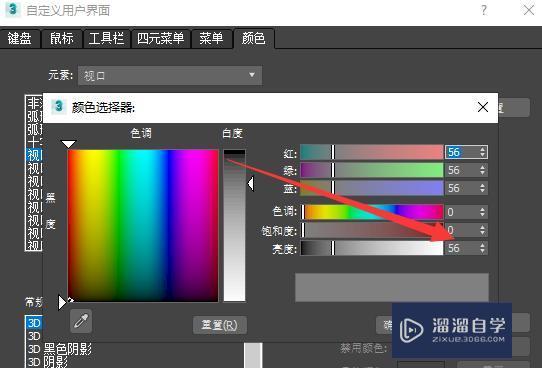Click the green value spinner arrows
Screen dimensions: 542x368
[483, 170]
